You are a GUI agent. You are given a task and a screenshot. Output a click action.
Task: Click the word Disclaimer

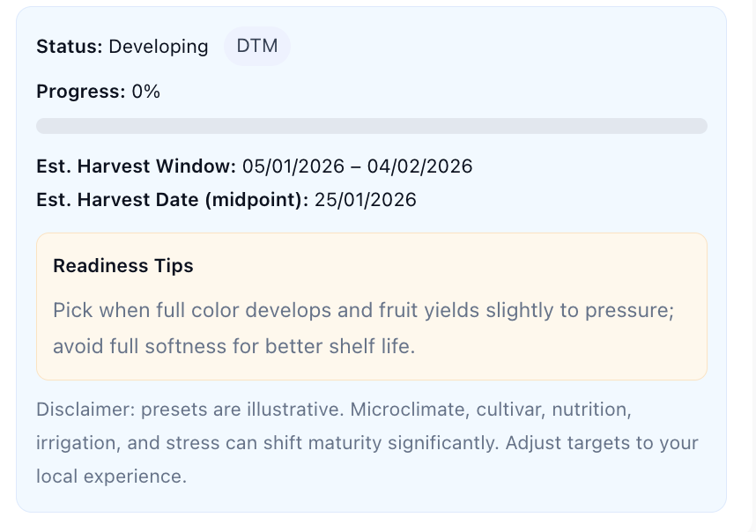tap(83, 410)
